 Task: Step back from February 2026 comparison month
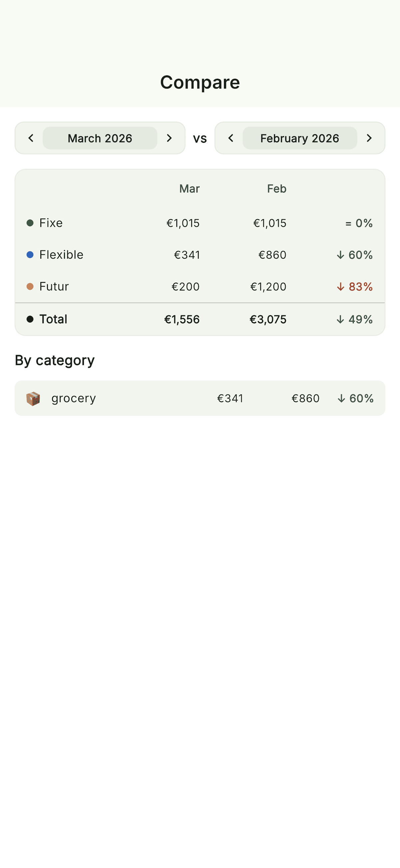tap(231, 138)
